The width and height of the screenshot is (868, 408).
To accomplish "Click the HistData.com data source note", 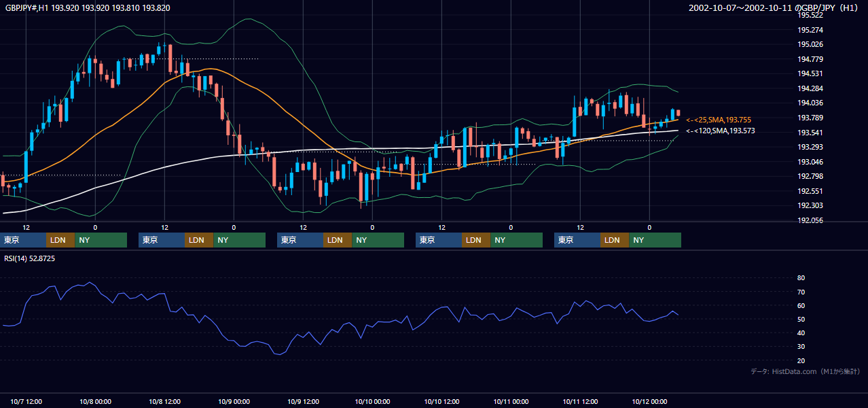I will [806, 371].
